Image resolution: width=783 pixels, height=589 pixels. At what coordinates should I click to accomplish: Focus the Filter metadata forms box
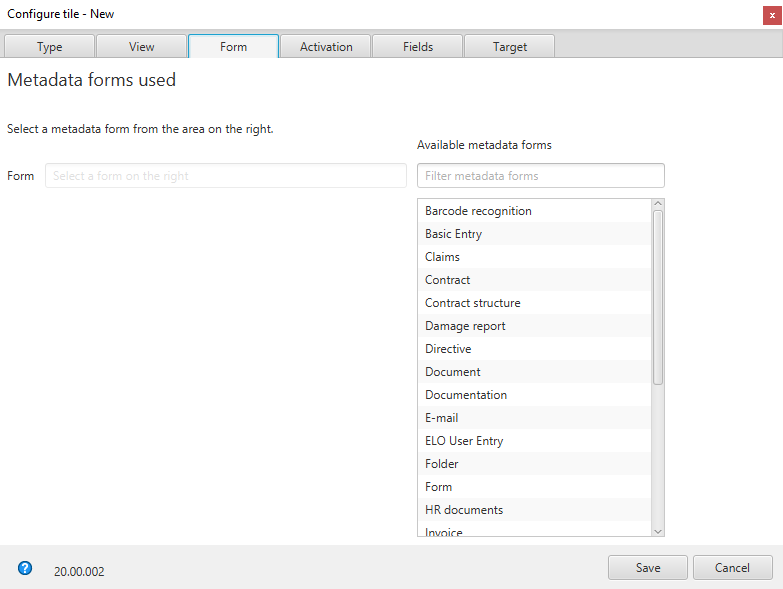[x=540, y=176]
